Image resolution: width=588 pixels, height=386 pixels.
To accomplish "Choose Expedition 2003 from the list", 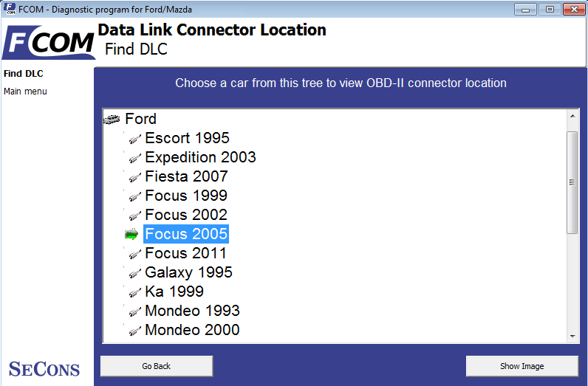I will pos(200,157).
